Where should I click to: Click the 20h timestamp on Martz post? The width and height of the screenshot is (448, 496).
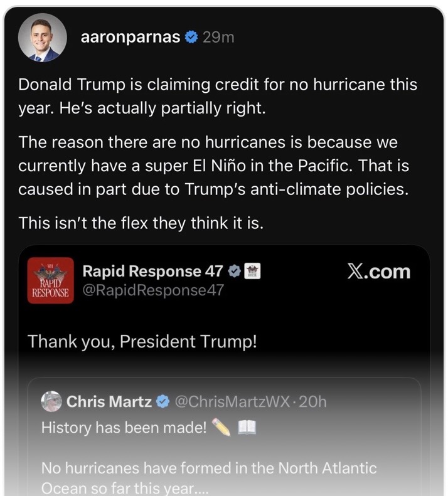click(312, 402)
